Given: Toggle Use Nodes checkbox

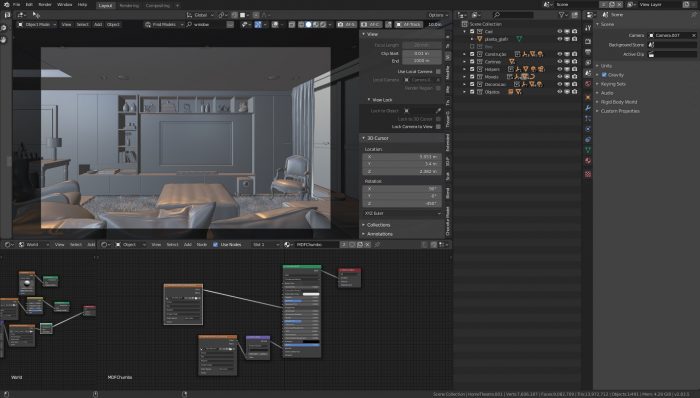Looking at the screenshot, I should pyautogui.click(x=216, y=245).
